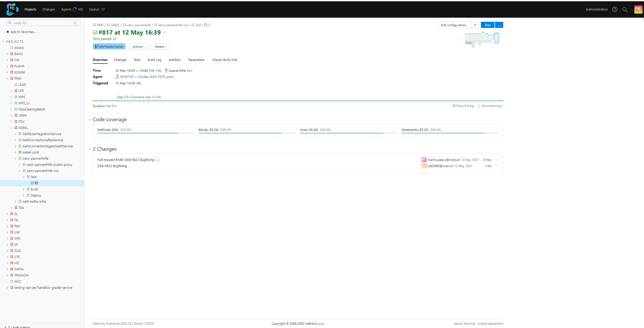Open the Details dropdown
The width and height of the screenshot is (644, 328).
click(161, 47)
